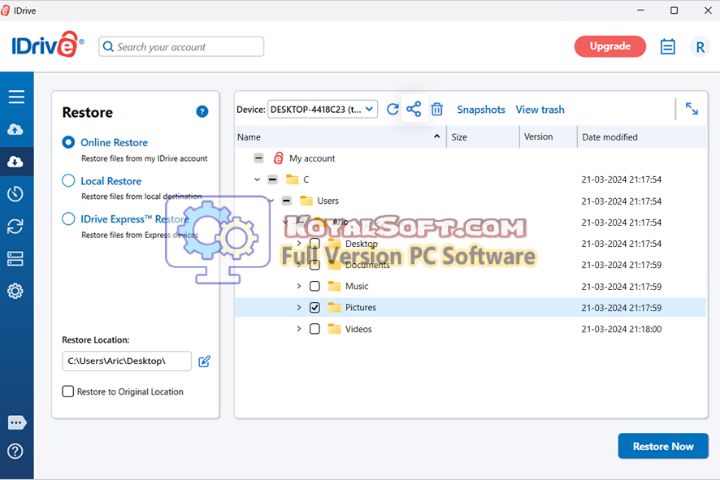Open the Sync section in sidebar

click(15, 226)
